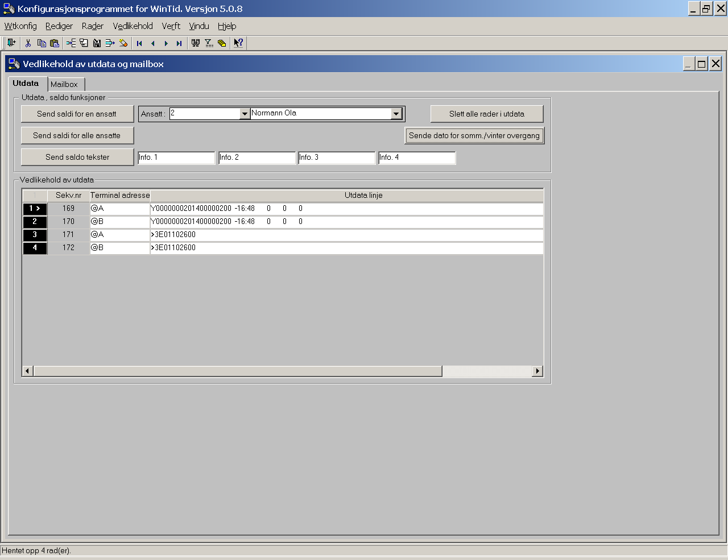Click the exit door toolbar icon
Screen dimensions: 728x560
[x=11, y=43]
